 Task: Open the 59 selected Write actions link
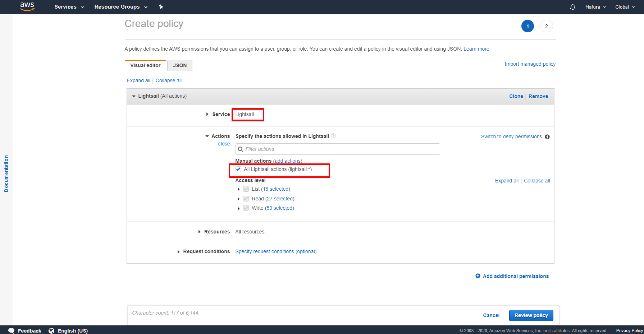pos(279,208)
